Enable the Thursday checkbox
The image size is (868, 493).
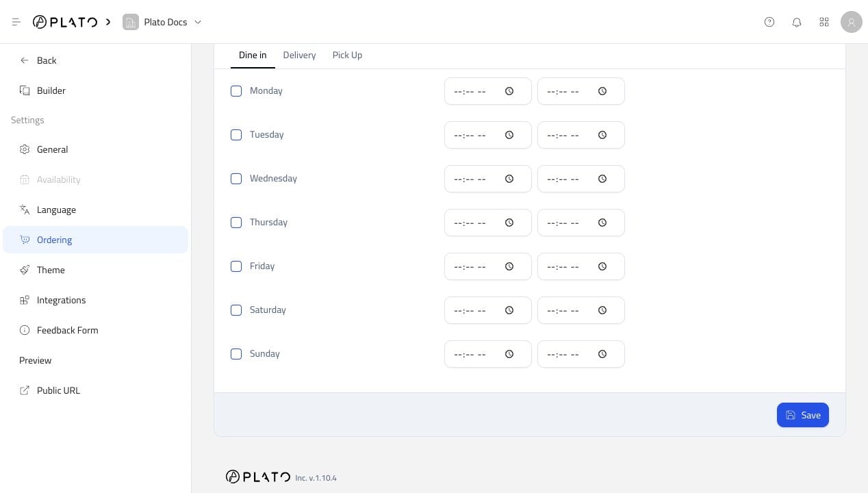click(236, 223)
